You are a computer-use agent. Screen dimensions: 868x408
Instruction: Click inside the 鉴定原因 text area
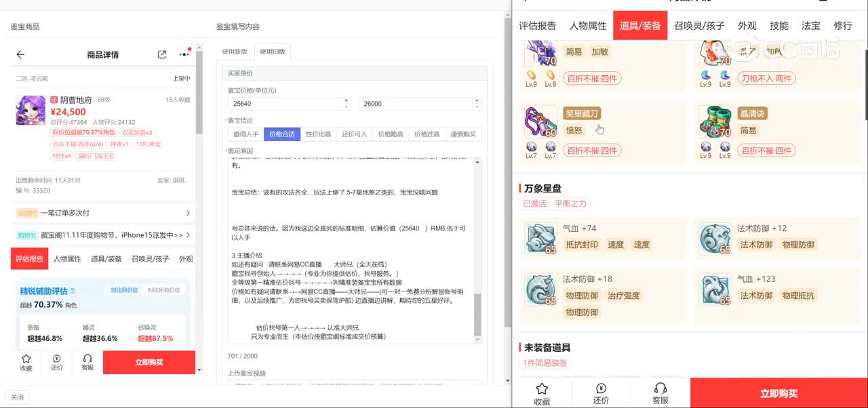[351, 249]
